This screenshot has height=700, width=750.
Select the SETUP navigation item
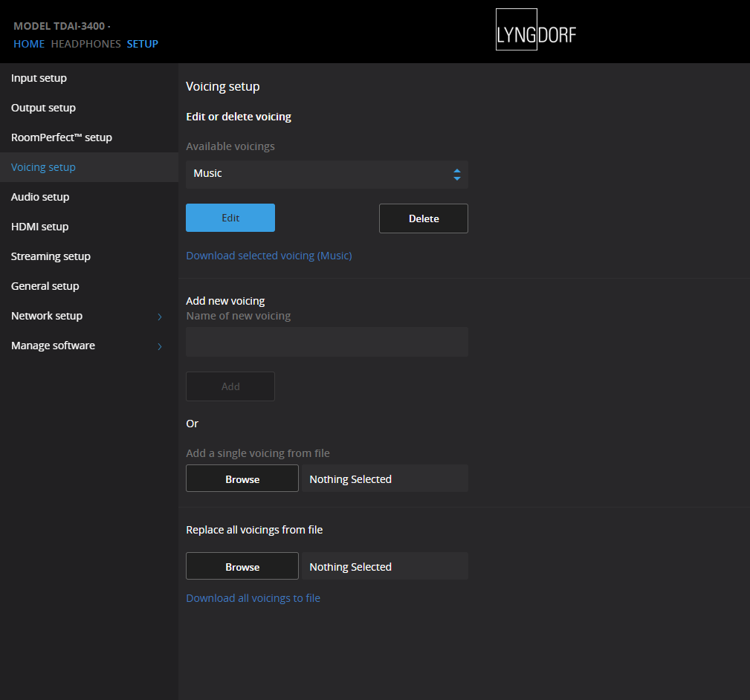point(142,44)
